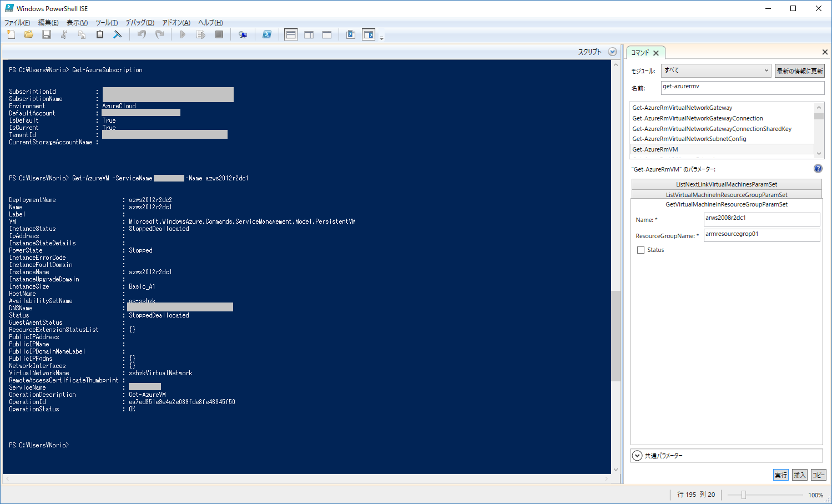Viewport: 832px width, 504px height.
Task: Click the 挿入 button
Action: (x=799, y=475)
